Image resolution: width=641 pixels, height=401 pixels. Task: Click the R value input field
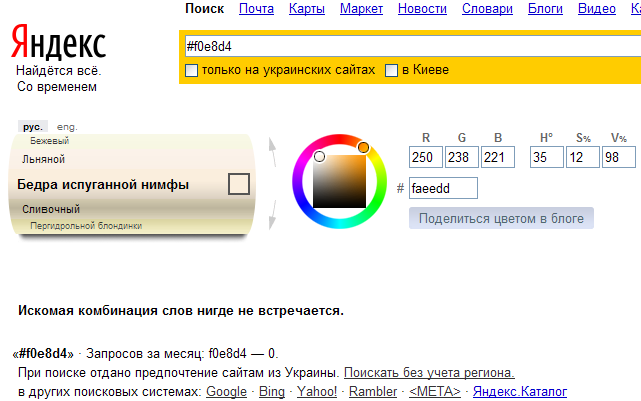point(426,157)
